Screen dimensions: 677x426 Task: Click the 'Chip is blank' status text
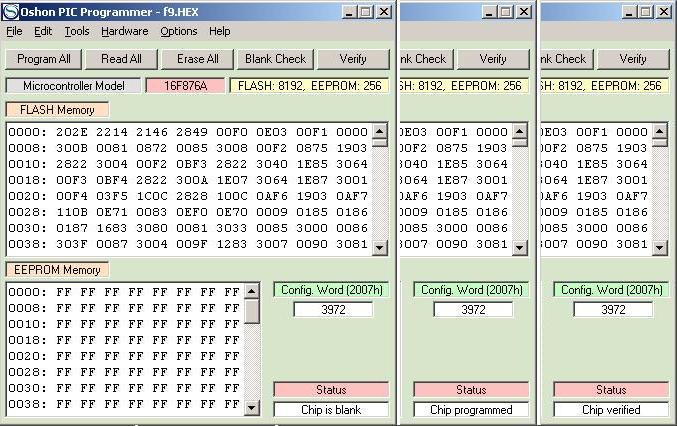(x=331, y=410)
